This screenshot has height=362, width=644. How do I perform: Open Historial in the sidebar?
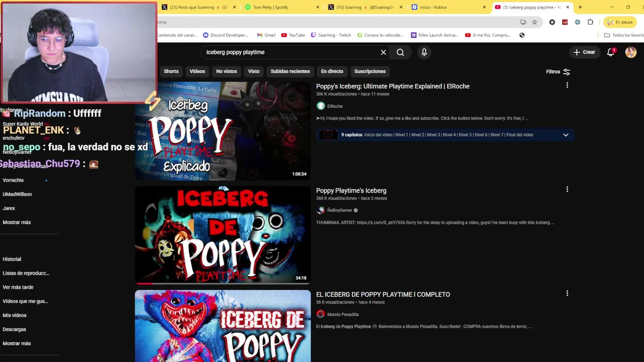click(12, 259)
